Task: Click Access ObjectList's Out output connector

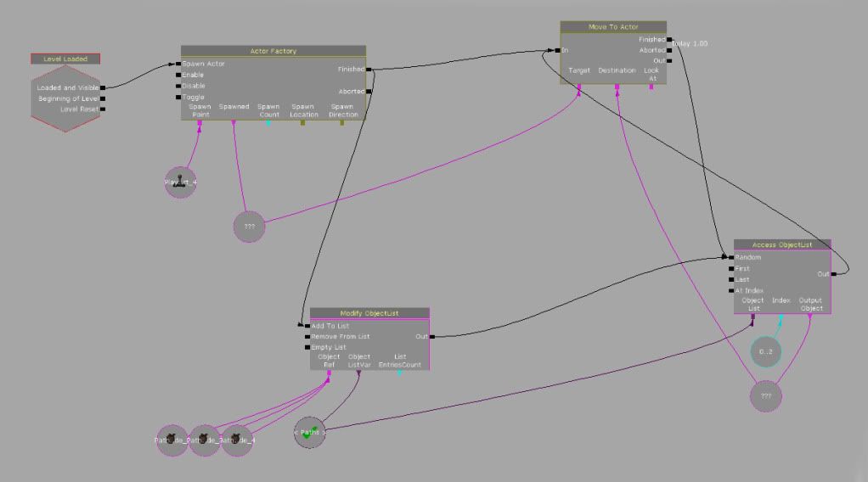Action: coord(834,274)
